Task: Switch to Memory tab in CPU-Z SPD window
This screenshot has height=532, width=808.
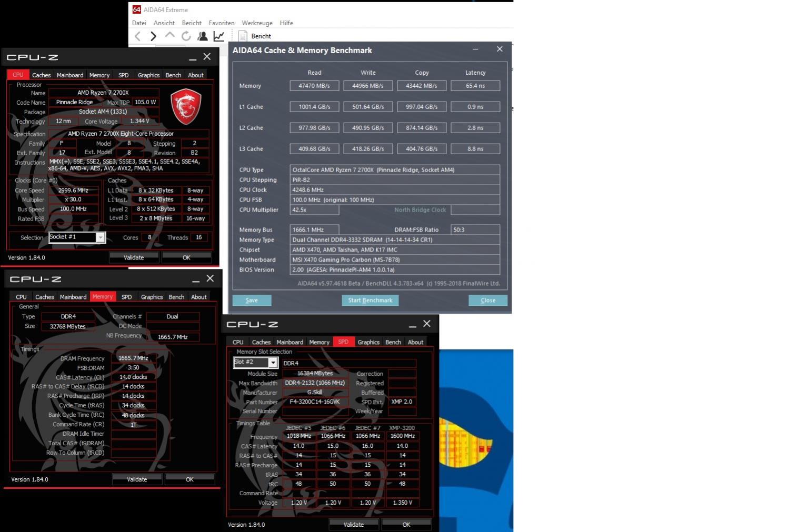Action: (x=319, y=342)
